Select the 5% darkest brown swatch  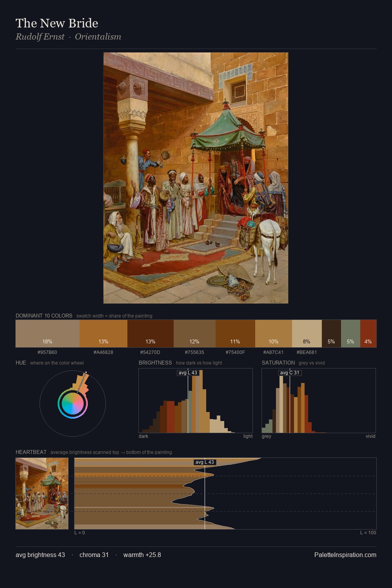pos(331,334)
